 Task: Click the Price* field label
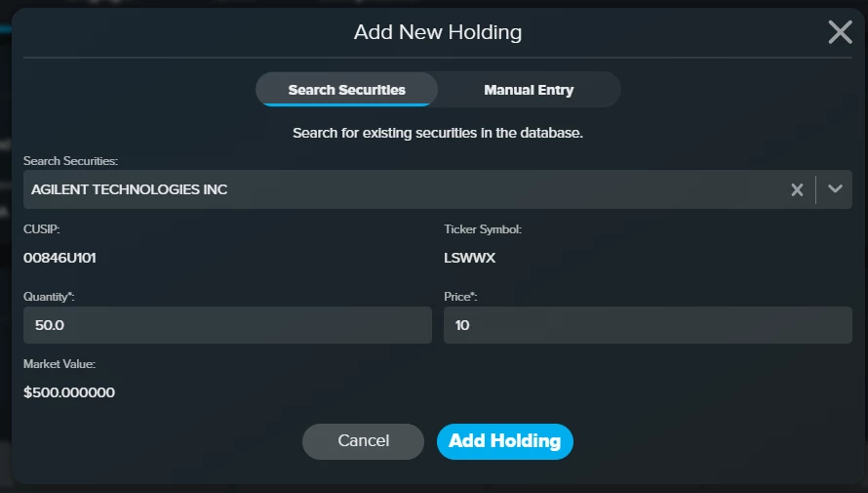click(x=460, y=297)
